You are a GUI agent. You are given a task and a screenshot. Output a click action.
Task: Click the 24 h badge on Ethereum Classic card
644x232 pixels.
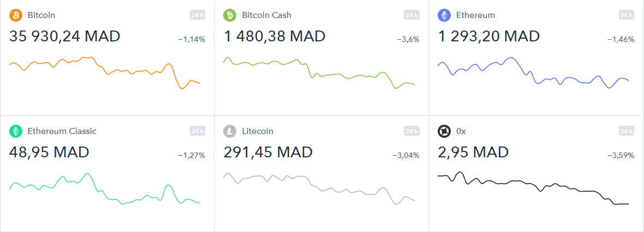(x=197, y=131)
